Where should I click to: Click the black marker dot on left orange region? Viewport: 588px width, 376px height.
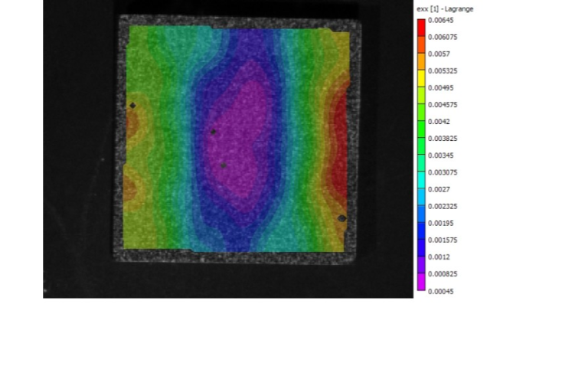(132, 106)
